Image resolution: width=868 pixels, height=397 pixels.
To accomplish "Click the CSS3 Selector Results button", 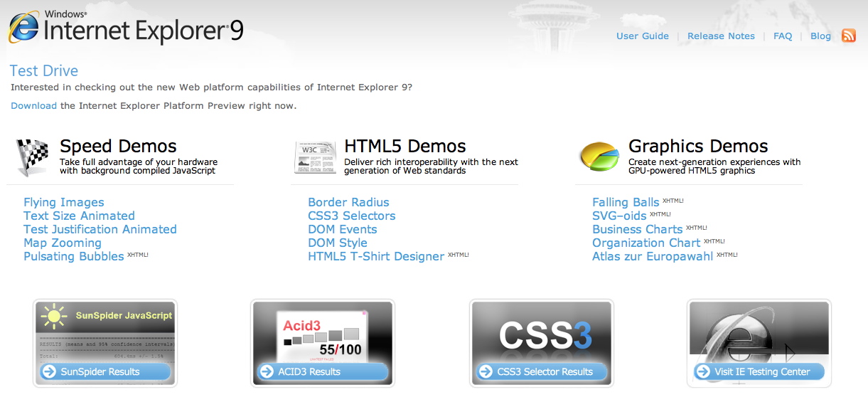I will [x=542, y=371].
